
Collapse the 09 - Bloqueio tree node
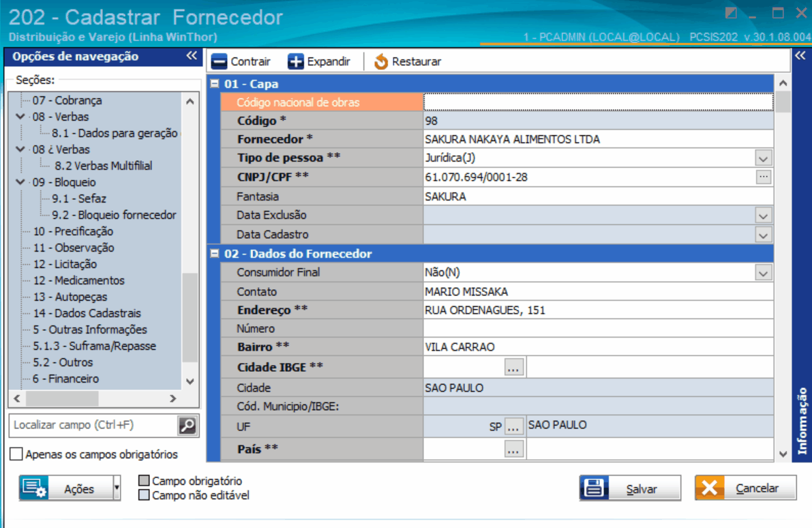tap(20, 182)
